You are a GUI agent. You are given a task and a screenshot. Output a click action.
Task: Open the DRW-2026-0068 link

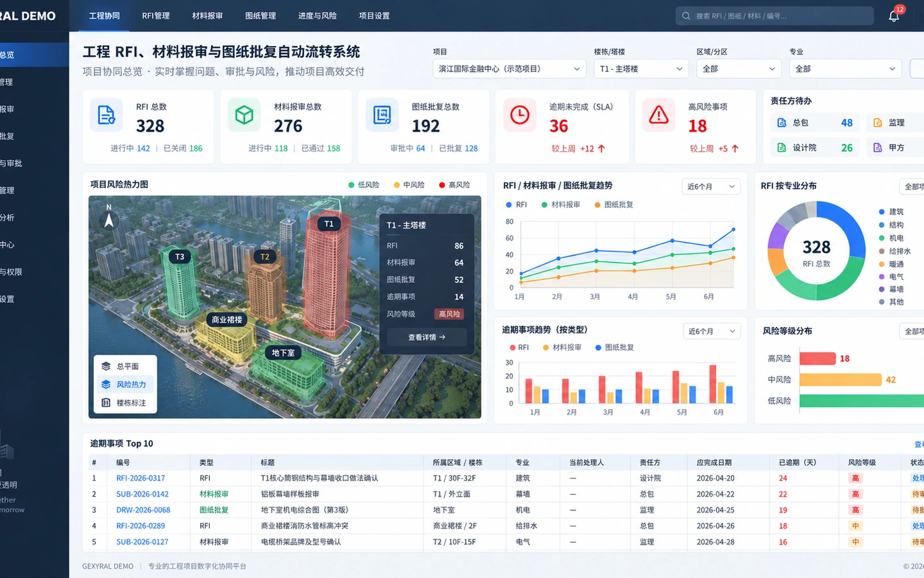coord(143,511)
